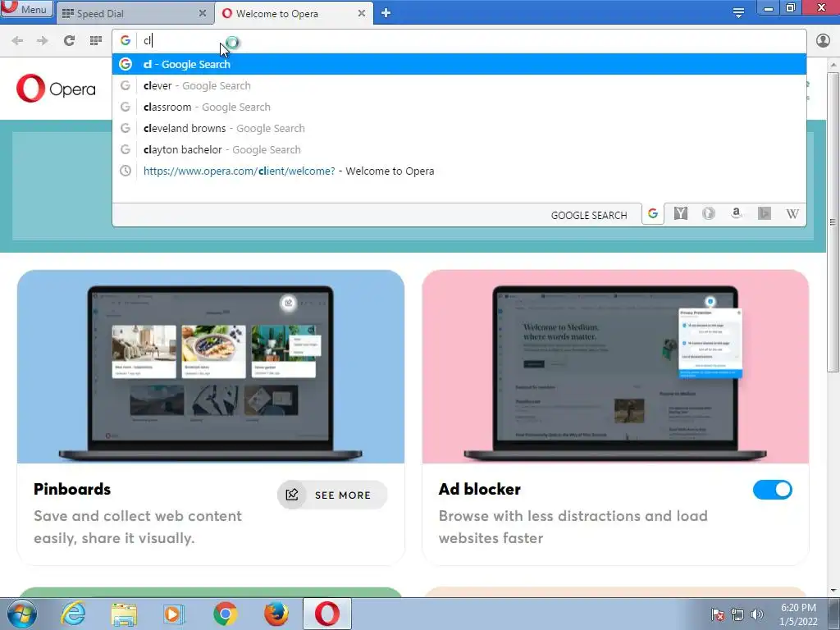Open the network tray icon
Viewport: 840px width, 630px height.
[737, 614]
